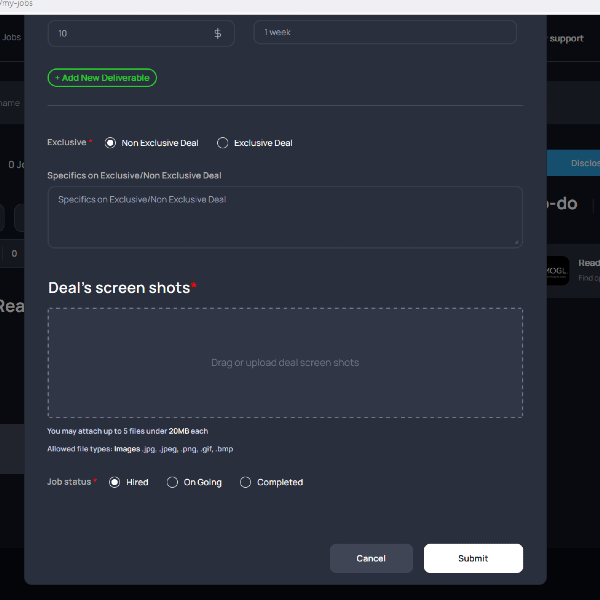The image size is (600, 600).
Task: Choose Hired job status
Action: tap(114, 482)
